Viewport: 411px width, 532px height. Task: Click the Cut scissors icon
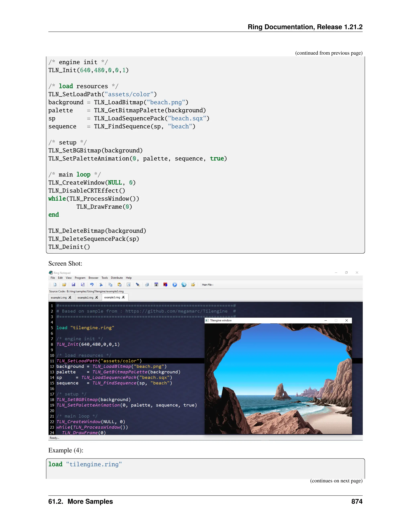click(x=101, y=284)
